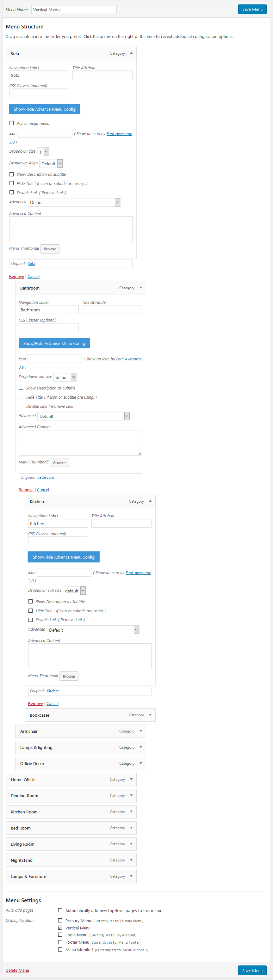Expand the Armchair menu item arrow

[x=141, y=731]
